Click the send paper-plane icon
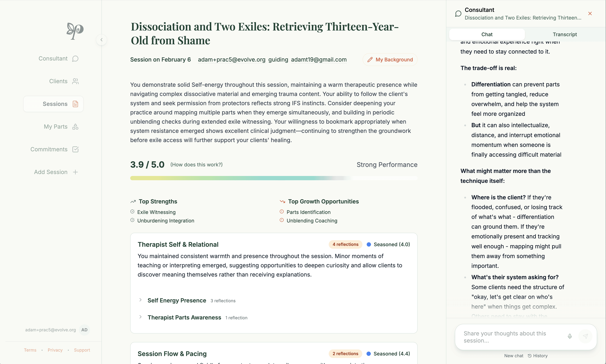 click(x=585, y=336)
